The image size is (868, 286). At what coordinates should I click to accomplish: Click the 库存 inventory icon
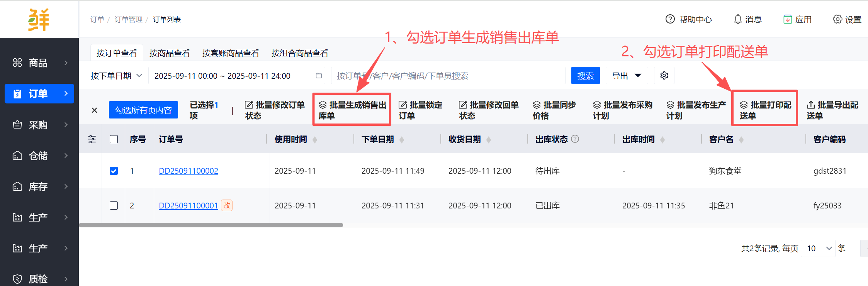point(17,186)
